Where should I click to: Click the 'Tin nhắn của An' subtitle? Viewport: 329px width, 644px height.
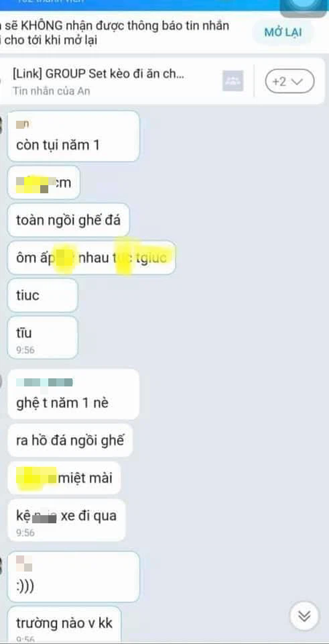(x=51, y=91)
